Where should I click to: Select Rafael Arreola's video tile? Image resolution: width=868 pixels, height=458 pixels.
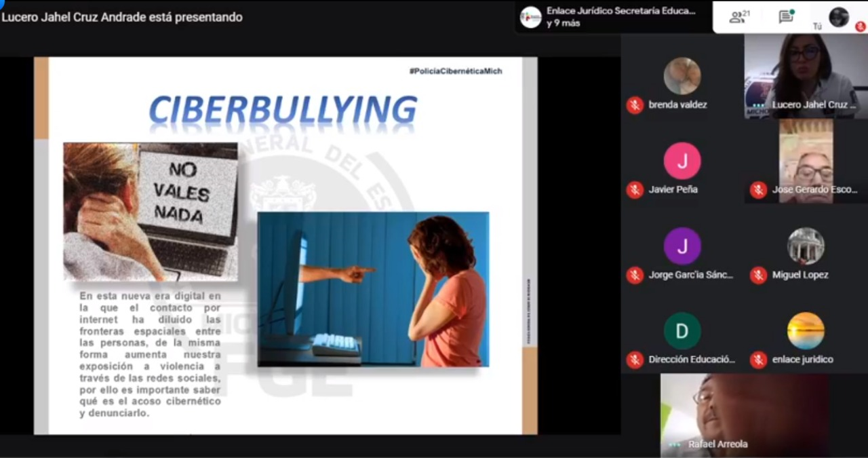point(744,415)
